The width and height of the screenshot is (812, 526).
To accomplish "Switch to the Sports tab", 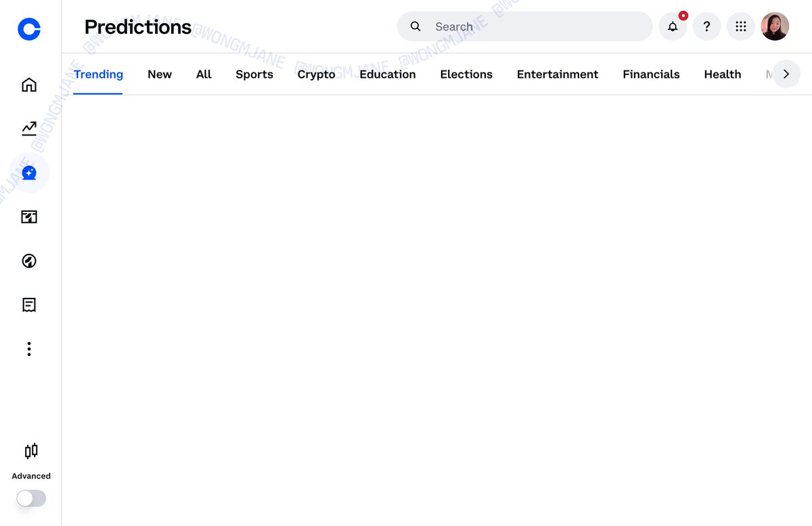I will pyautogui.click(x=254, y=74).
